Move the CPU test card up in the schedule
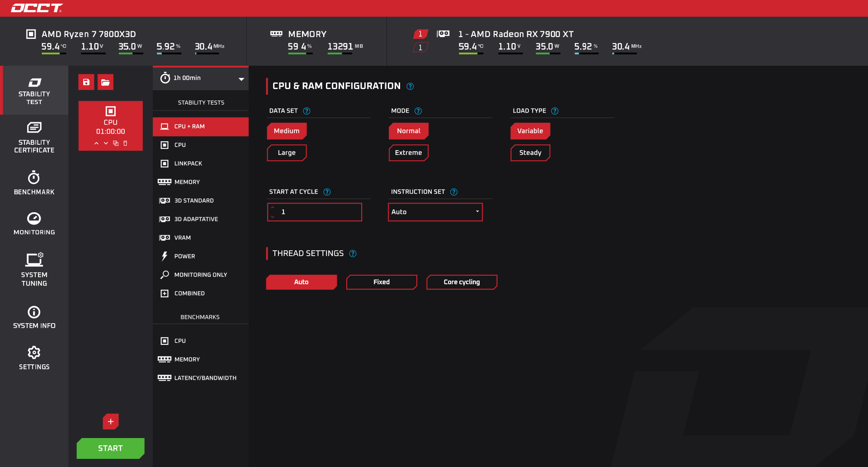 coord(96,143)
